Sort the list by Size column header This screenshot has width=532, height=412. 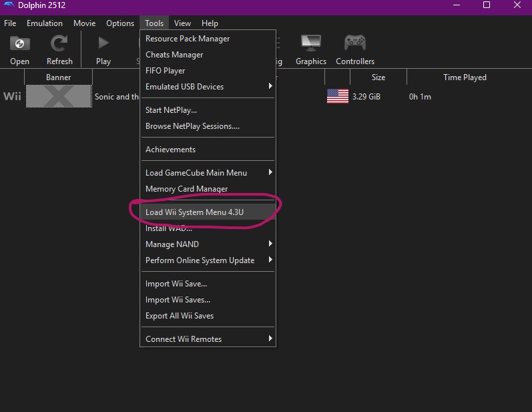(378, 77)
